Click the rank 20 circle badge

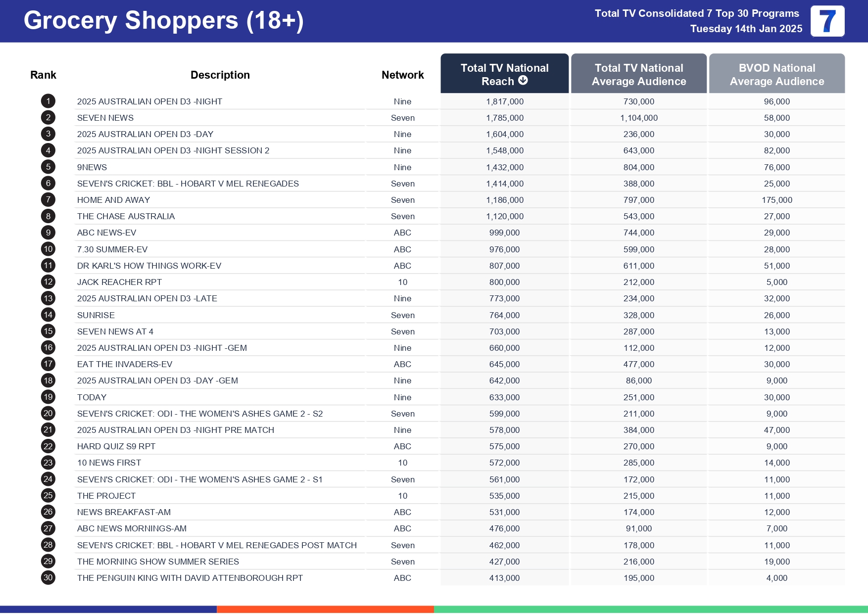[48, 414]
